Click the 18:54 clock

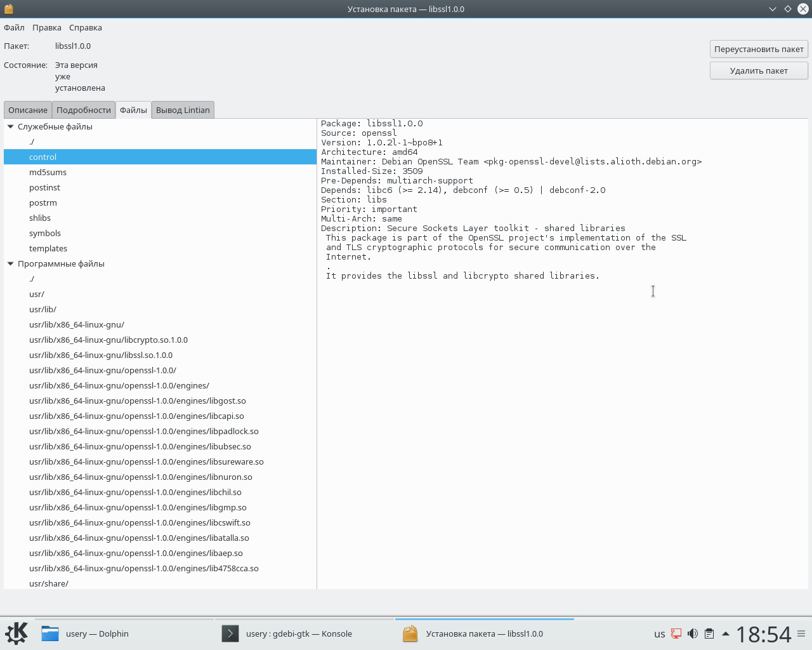click(763, 634)
